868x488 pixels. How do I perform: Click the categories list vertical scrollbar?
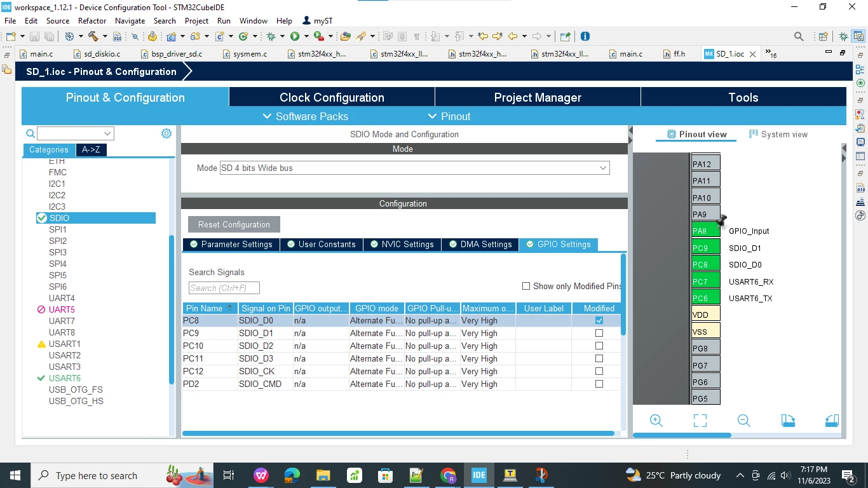coord(171,309)
